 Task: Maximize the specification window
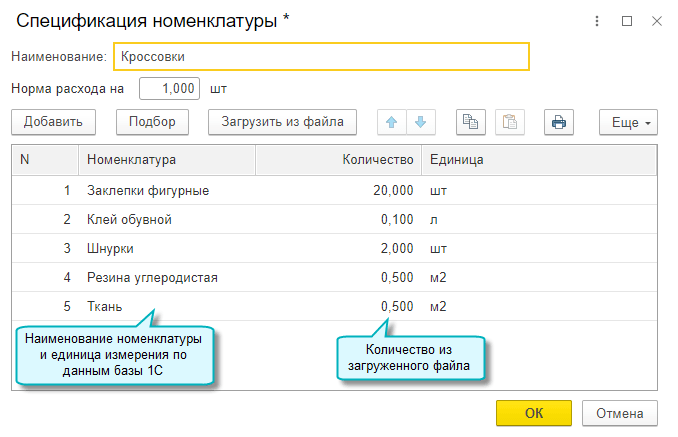click(x=627, y=20)
